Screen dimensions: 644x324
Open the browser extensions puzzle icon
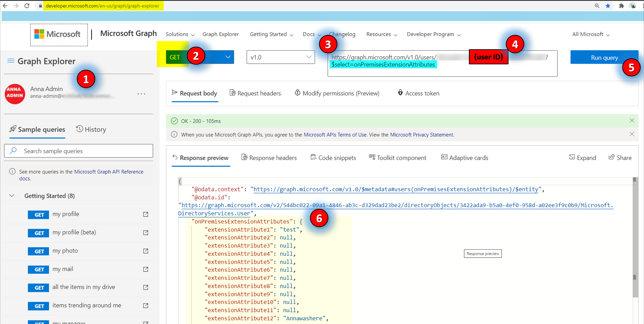pyautogui.click(x=621, y=6)
